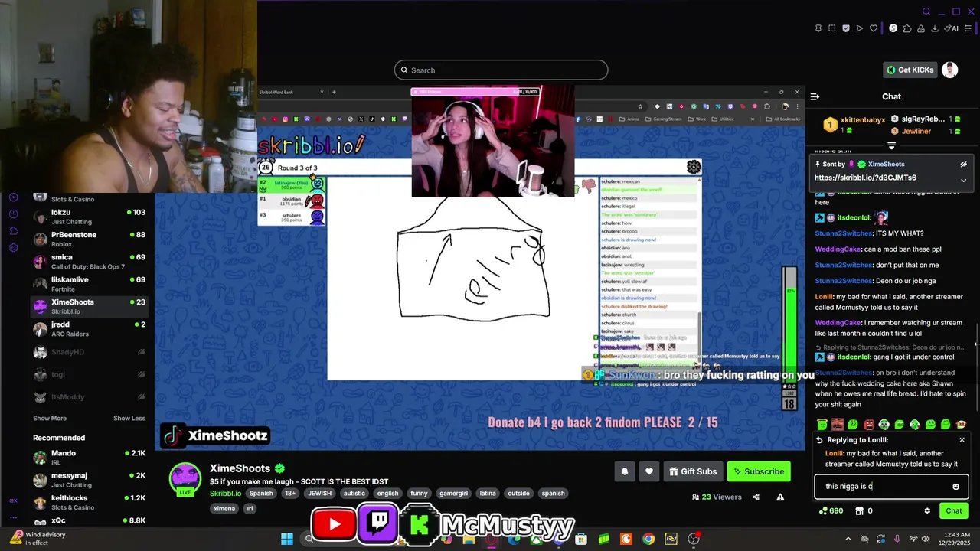Open the browser profile icon
This screenshot has width=980, height=551.
921,28
